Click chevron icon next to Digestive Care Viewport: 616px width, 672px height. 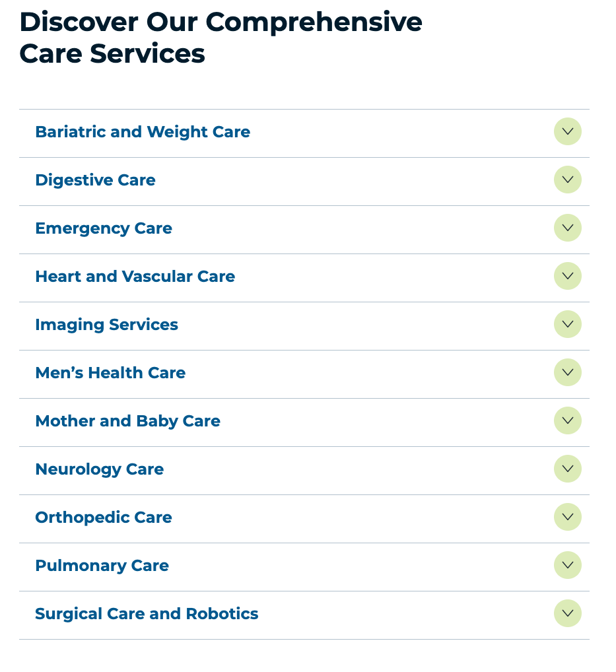coord(567,180)
